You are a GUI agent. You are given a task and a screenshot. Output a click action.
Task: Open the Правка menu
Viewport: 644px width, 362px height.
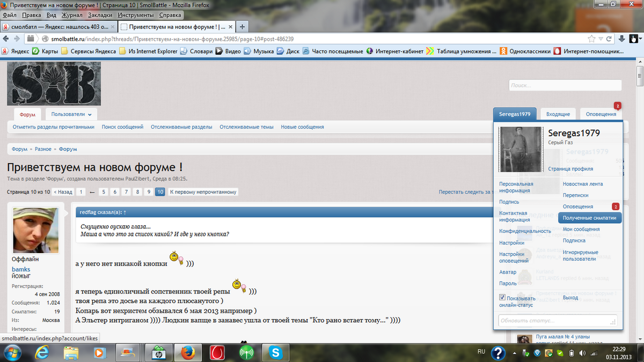(x=32, y=15)
